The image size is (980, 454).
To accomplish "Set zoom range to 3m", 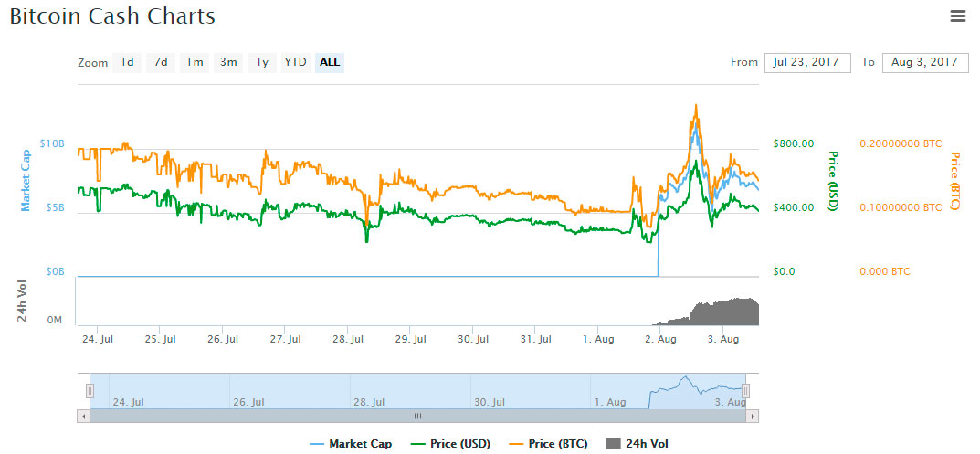I will point(228,62).
